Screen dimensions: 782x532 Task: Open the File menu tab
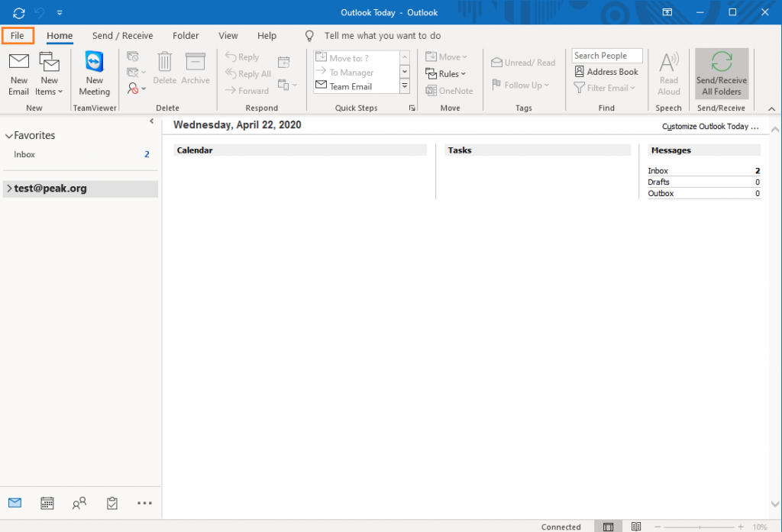tap(18, 36)
